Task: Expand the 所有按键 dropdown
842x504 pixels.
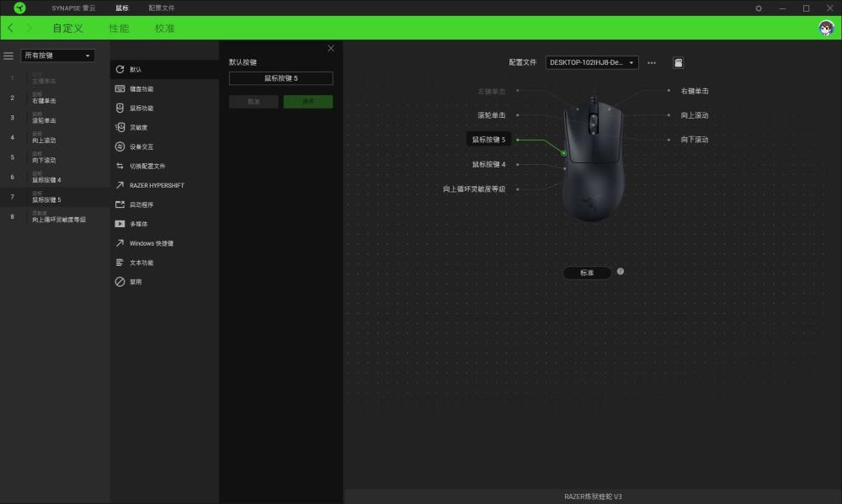Action: pyautogui.click(x=57, y=56)
